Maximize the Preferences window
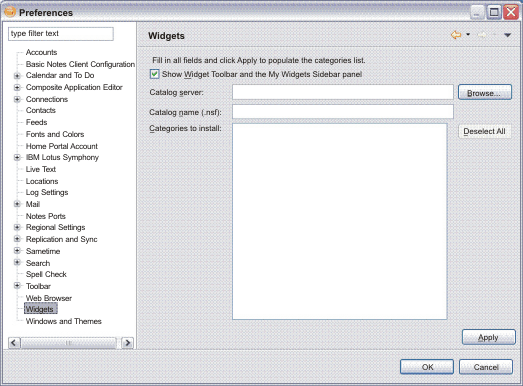This screenshot has height=386, width=523. [x=494, y=13]
